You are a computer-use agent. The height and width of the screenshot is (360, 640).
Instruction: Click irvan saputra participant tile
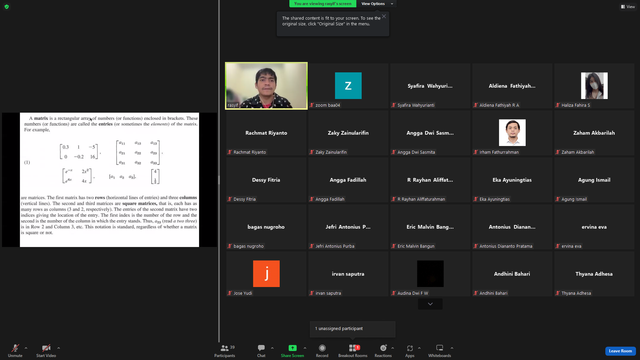tap(348, 273)
